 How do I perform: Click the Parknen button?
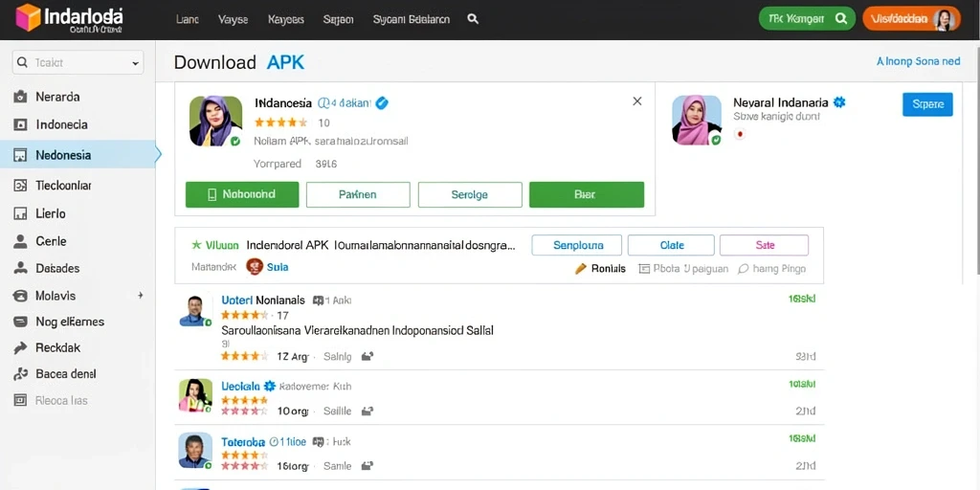coord(358,194)
